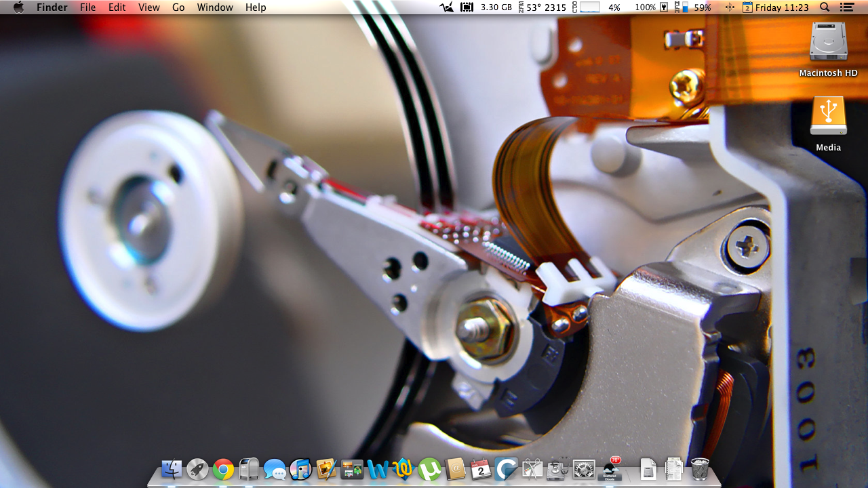868x488 pixels.
Task: Open the battery 100% status menu
Action: coord(651,7)
